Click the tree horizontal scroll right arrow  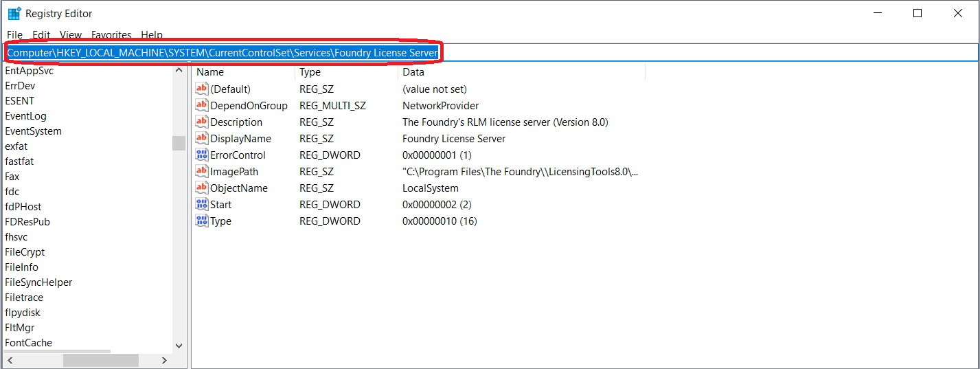[164, 360]
